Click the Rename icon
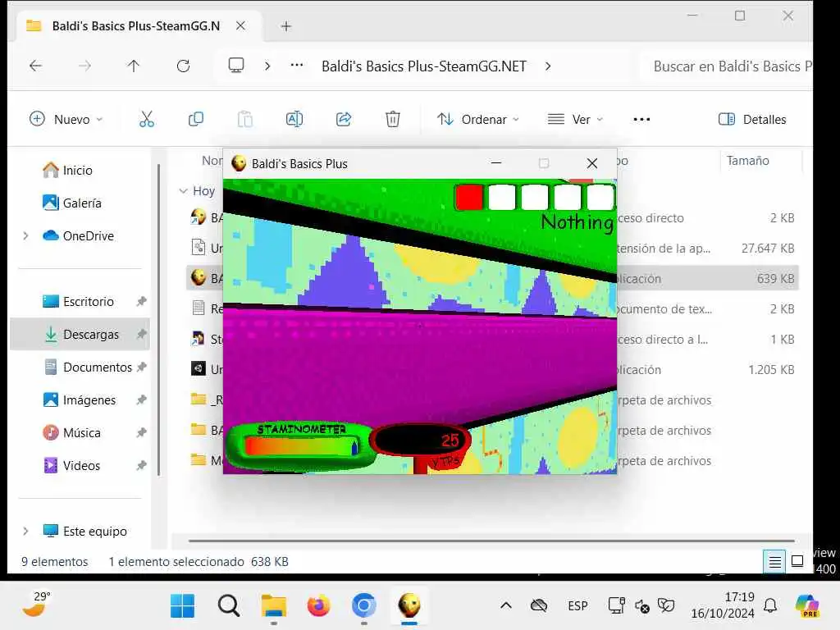The width and height of the screenshot is (840, 630). (294, 119)
